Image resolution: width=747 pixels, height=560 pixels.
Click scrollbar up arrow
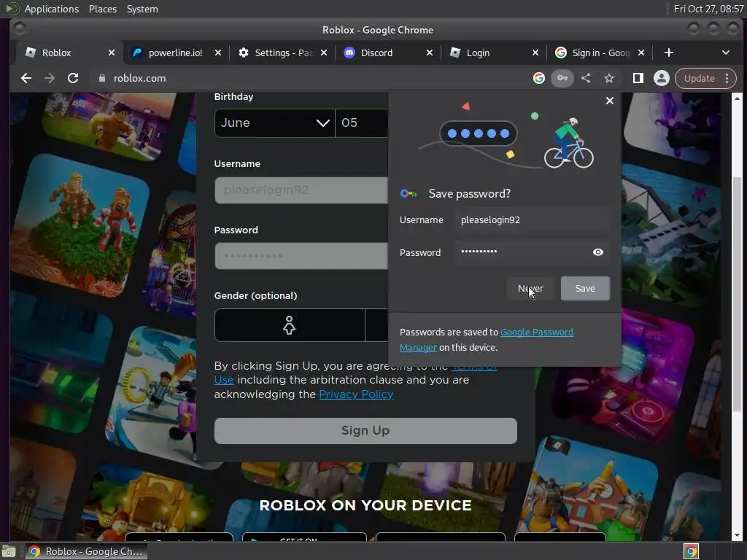tap(737, 98)
